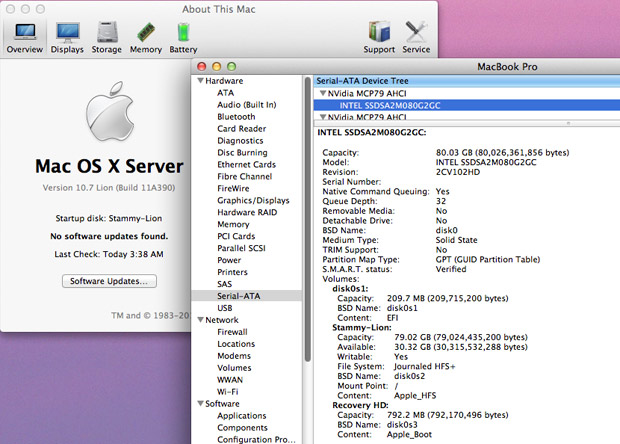Click the Capacity value 80.03 GB

502,153
